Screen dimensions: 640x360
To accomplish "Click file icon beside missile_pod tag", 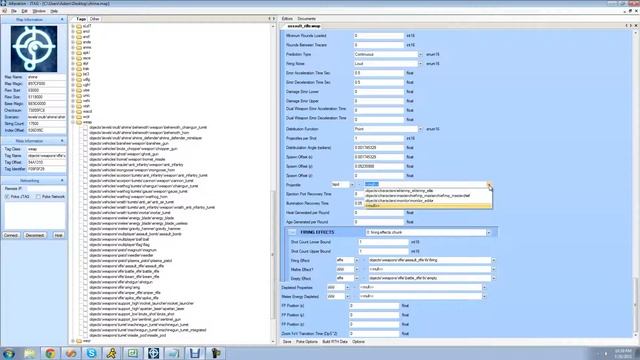I will [85, 335].
